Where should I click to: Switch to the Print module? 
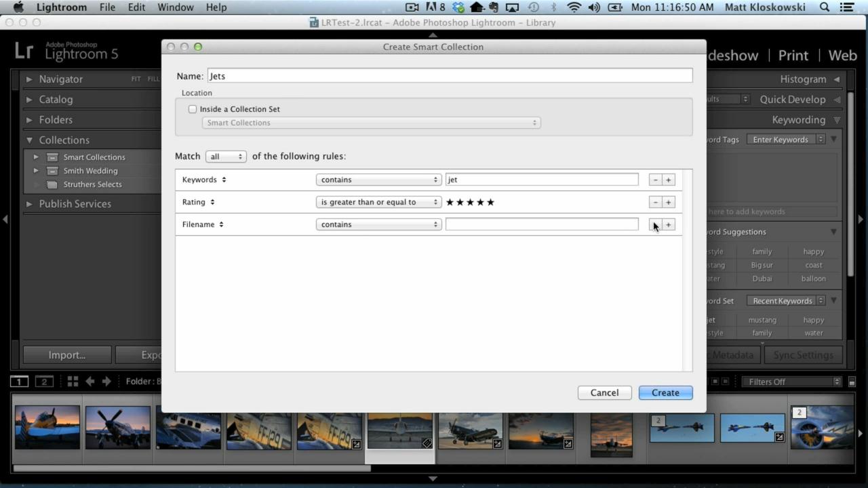click(x=793, y=56)
